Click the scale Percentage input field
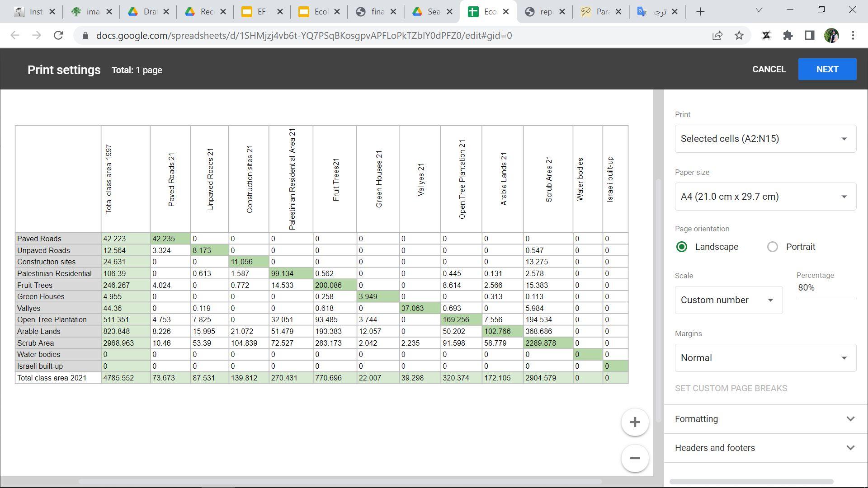The height and width of the screenshot is (488, 868). point(826,288)
